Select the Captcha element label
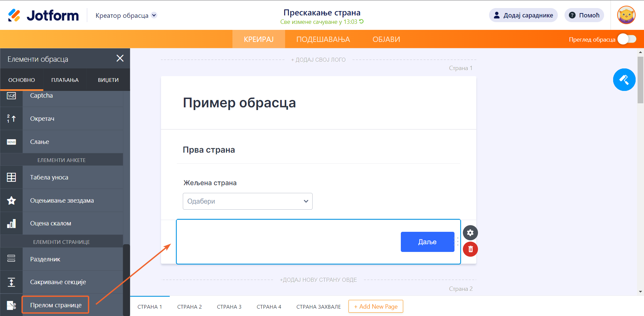 coord(41,96)
